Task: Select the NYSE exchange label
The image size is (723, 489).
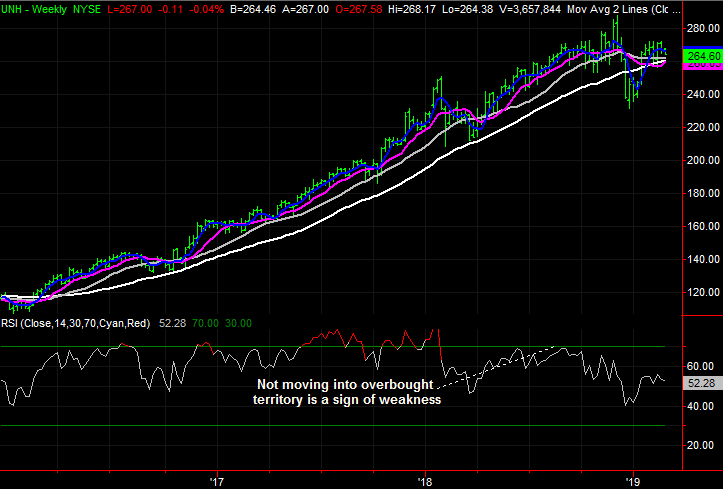Action: 87,9
